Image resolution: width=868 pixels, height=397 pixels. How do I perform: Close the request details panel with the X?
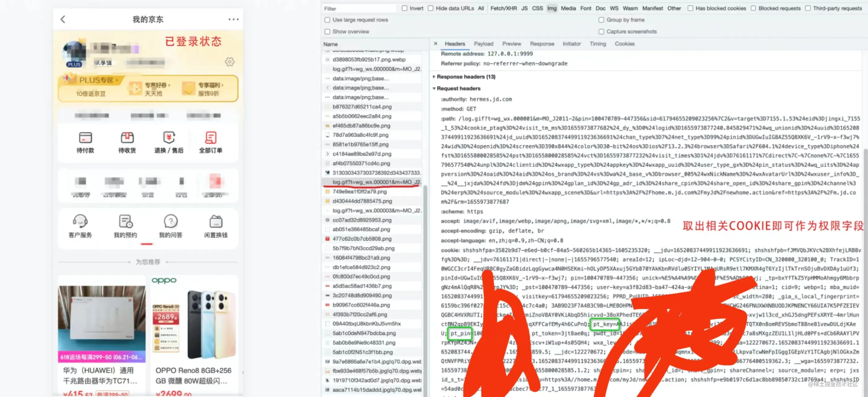435,43
